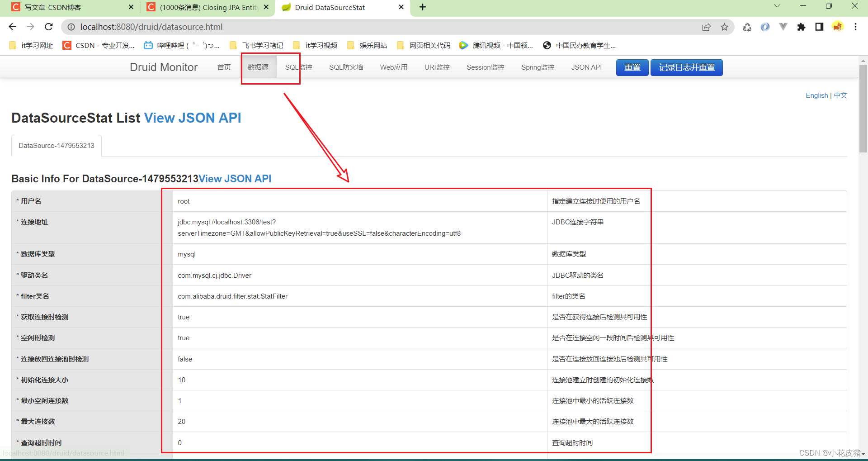Open the extensions puzzle icon
868x461 pixels.
801,27
